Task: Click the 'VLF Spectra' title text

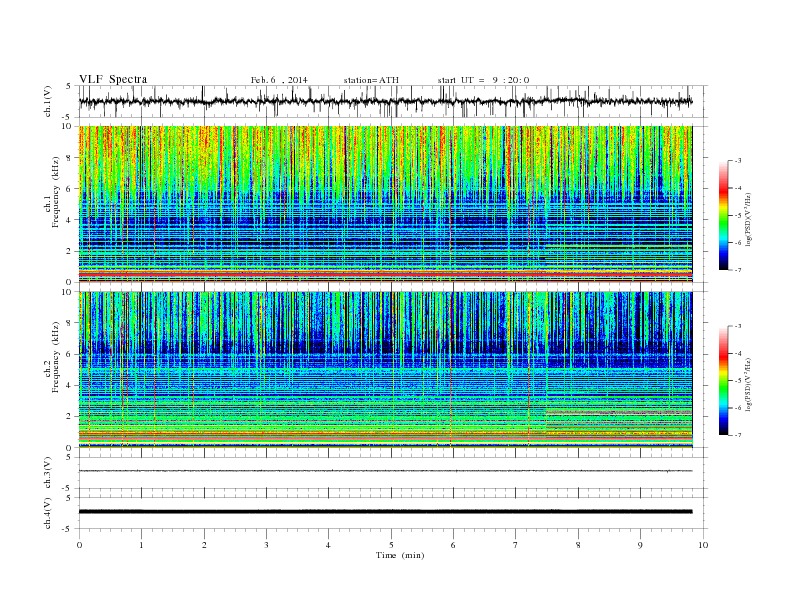Action: click(x=113, y=79)
